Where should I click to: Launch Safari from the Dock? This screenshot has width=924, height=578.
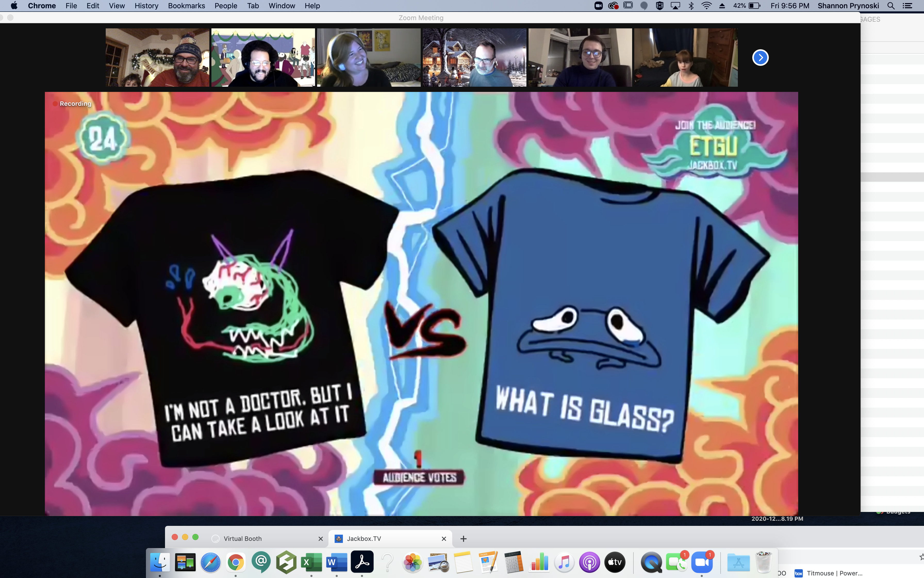click(210, 562)
